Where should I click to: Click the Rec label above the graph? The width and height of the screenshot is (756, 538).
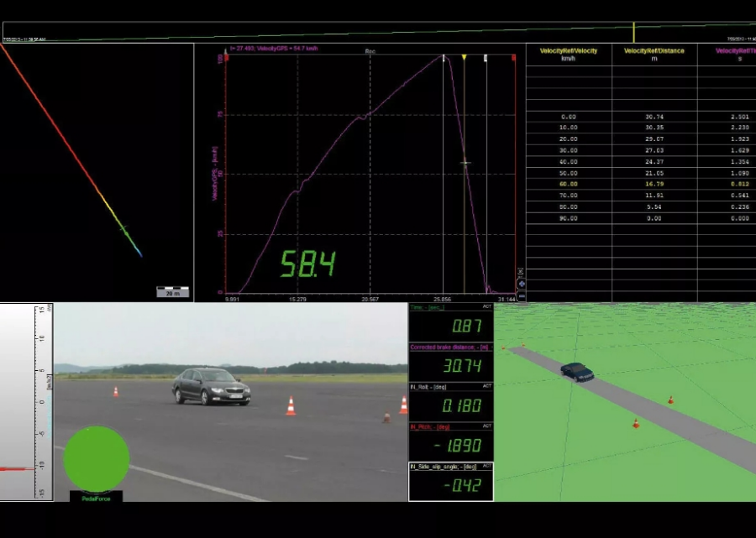coord(370,51)
